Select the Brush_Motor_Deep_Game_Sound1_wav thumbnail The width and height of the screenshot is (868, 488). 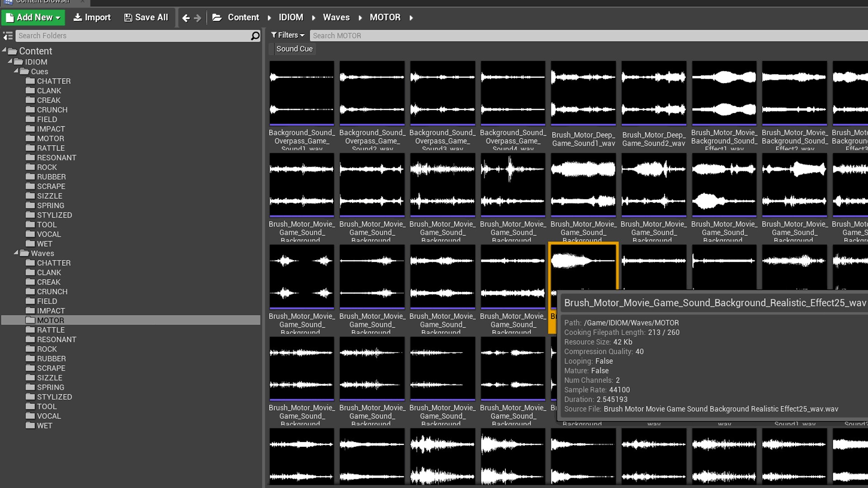(583, 93)
